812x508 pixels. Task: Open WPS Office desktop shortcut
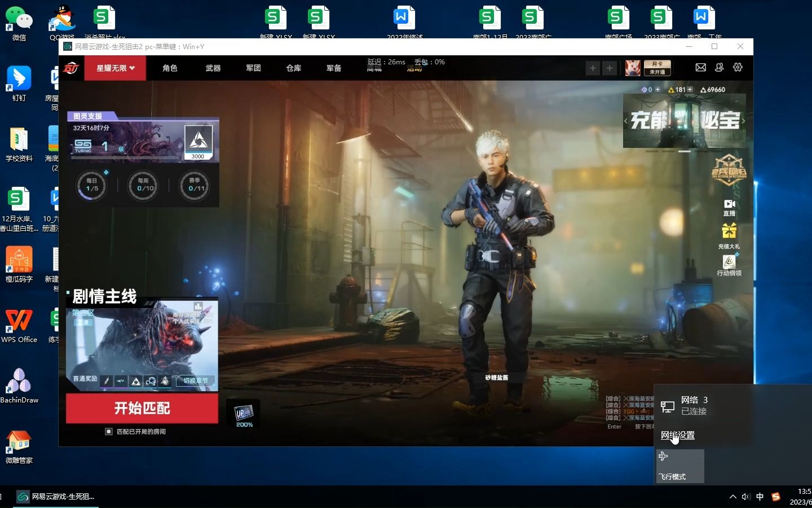coord(19,326)
